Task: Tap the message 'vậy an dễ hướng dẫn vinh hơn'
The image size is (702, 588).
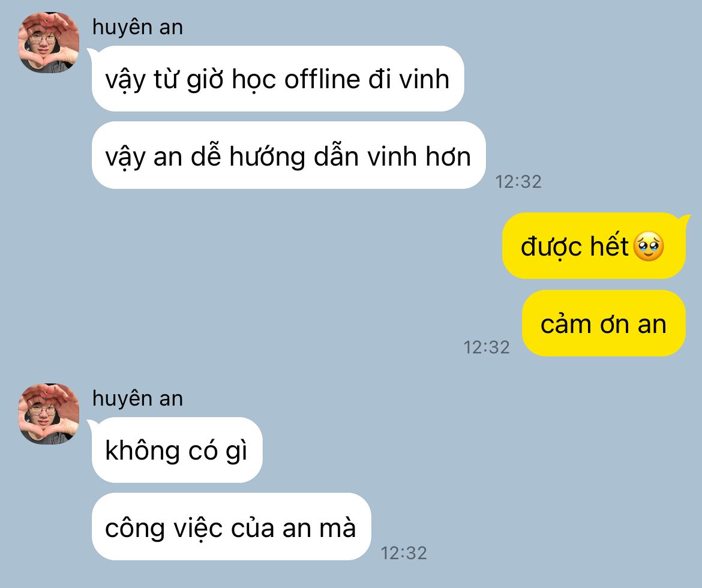Action: click(x=289, y=155)
